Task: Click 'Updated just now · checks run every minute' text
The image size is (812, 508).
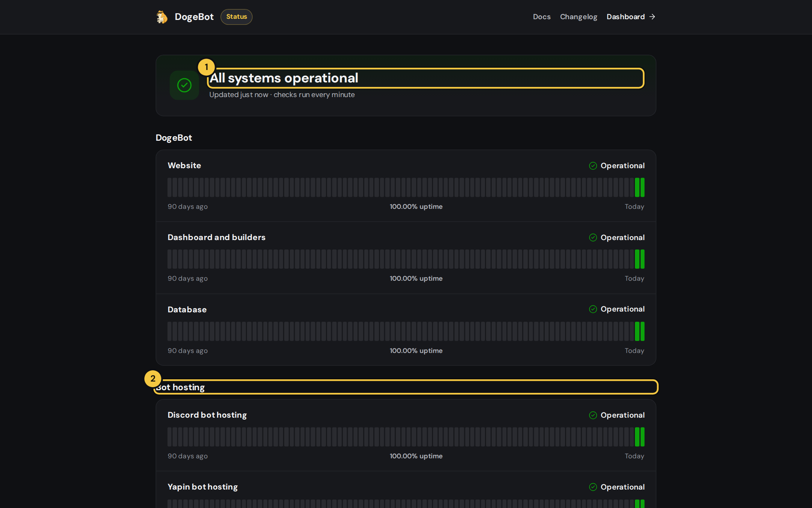Action: pos(282,95)
